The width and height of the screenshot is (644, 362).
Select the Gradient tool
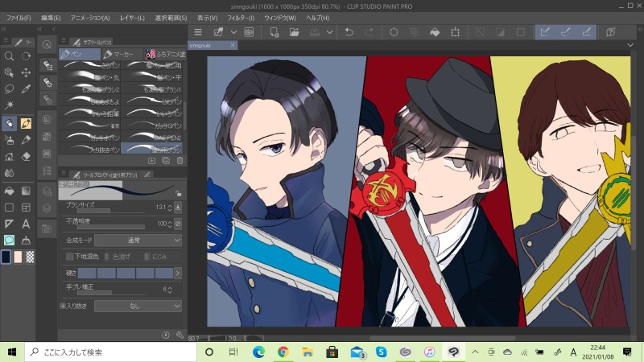[x=26, y=191]
